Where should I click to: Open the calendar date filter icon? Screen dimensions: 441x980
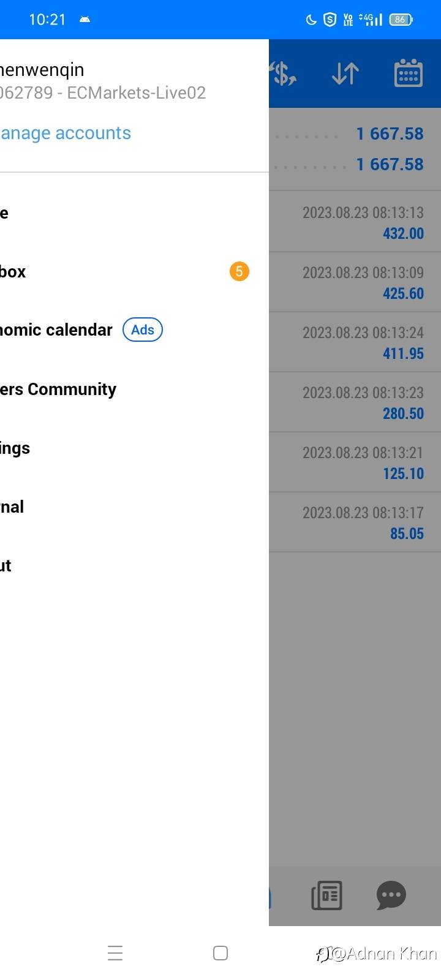(408, 74)
